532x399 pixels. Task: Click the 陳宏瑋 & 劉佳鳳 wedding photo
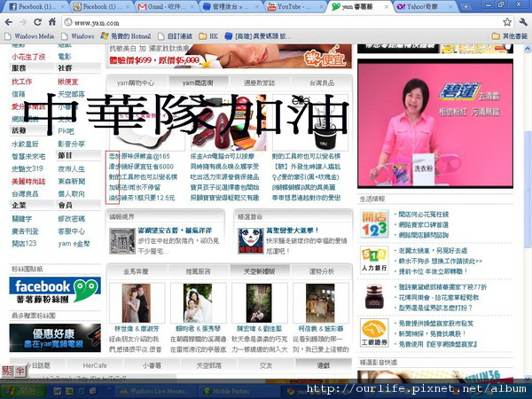click(259, 302)
